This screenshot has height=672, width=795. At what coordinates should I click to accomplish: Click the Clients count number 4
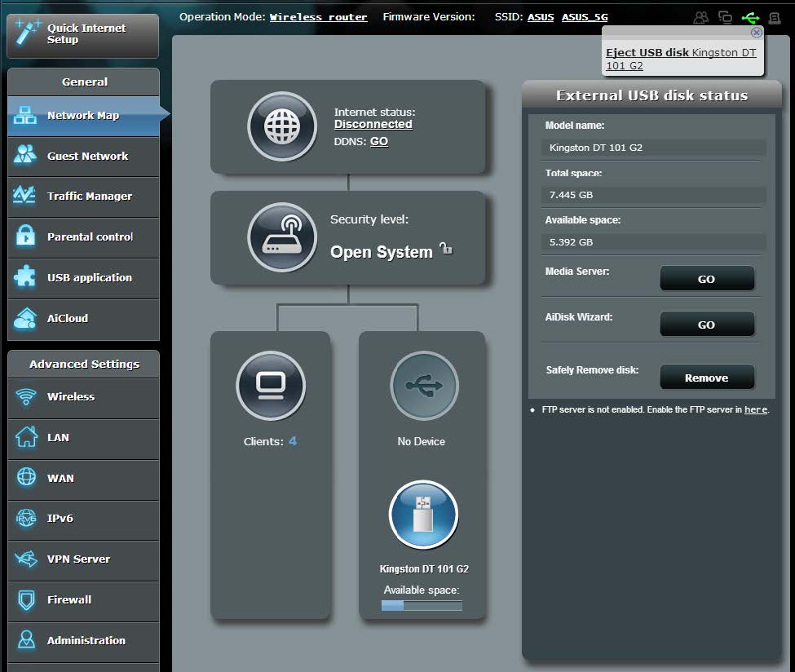293,441
